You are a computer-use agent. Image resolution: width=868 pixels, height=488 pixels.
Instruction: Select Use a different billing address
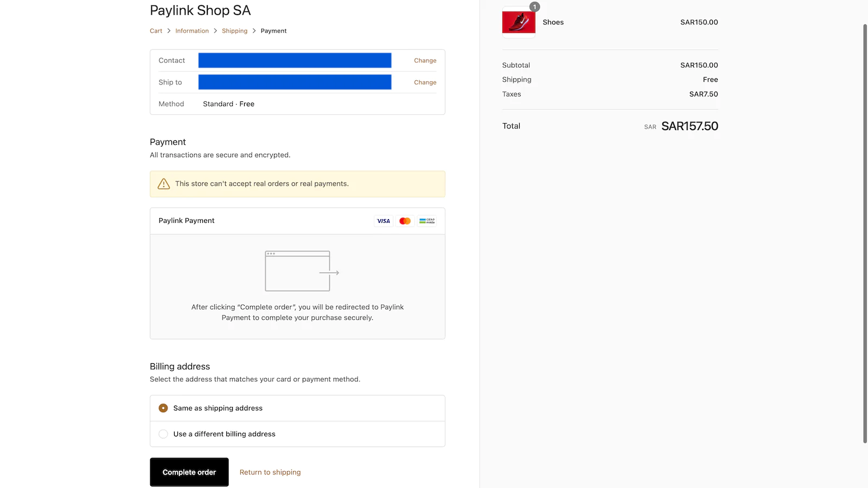297,434
